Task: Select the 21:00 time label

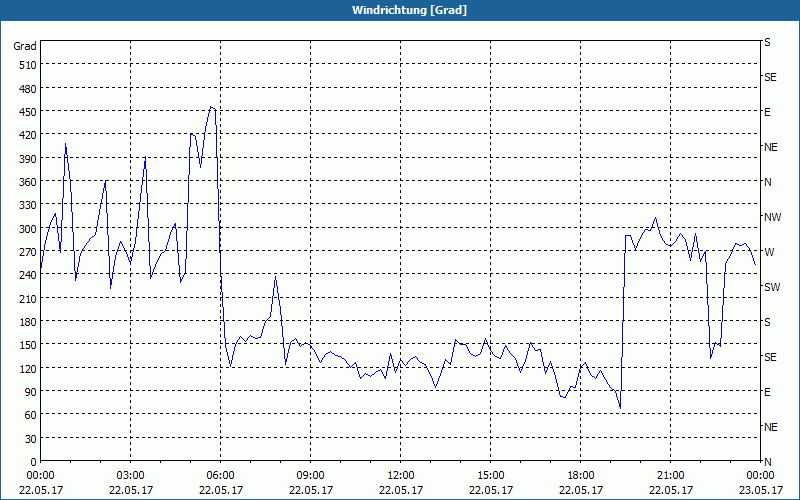Action: 670,476
